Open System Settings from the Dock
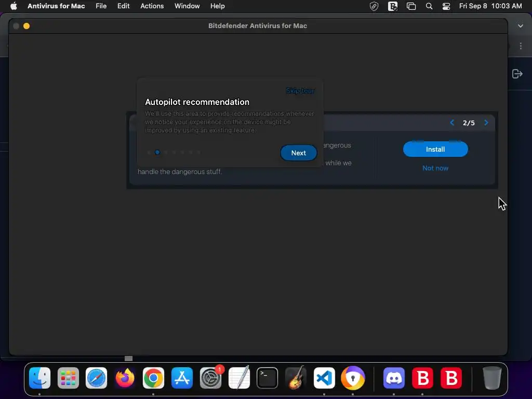The image size is (532, 399). [211, 378]
